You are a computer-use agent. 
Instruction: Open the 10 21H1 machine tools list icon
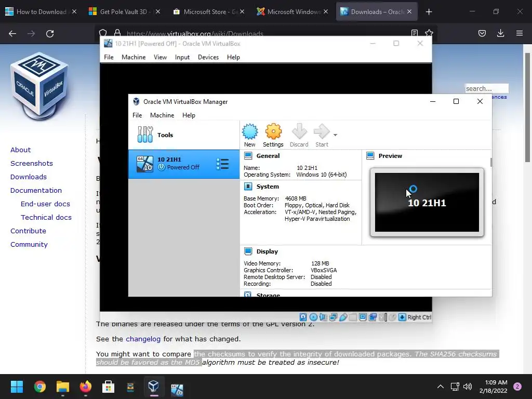(x=222, y=164)
